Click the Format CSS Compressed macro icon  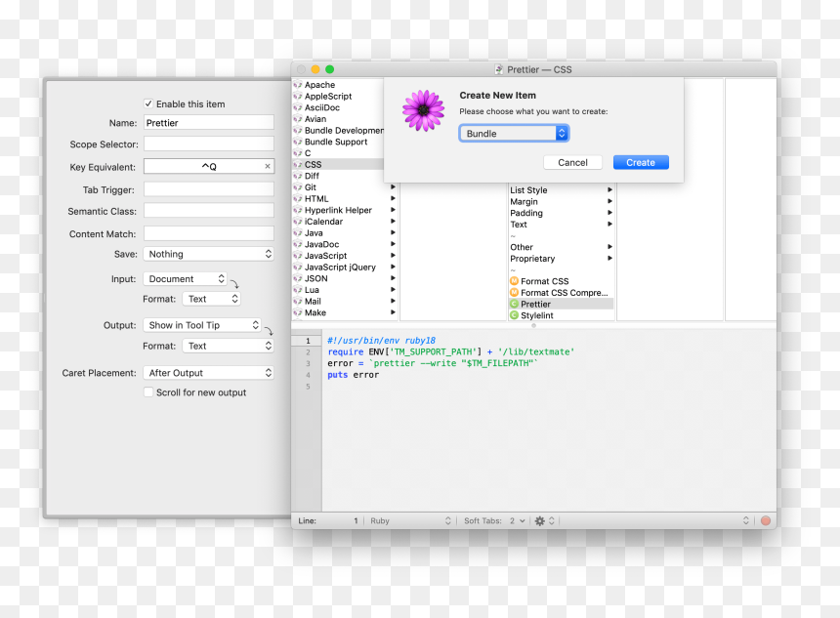coord(515,292)
